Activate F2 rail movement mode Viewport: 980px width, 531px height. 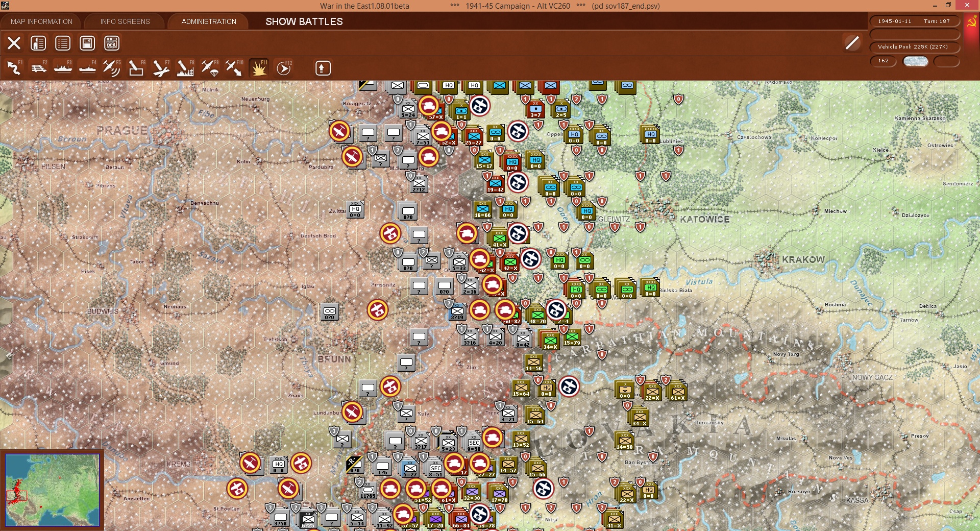click(38, 68)
